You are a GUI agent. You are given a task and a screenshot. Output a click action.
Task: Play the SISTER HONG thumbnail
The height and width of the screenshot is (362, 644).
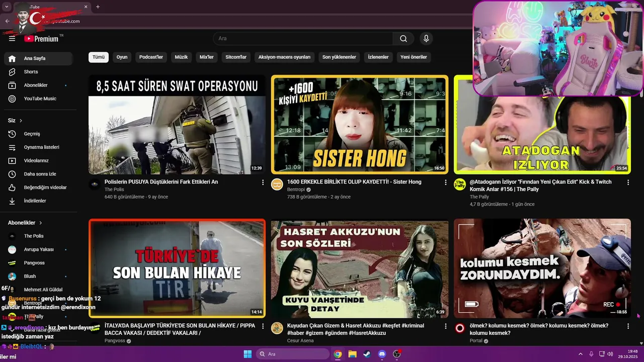click(360, 125)
